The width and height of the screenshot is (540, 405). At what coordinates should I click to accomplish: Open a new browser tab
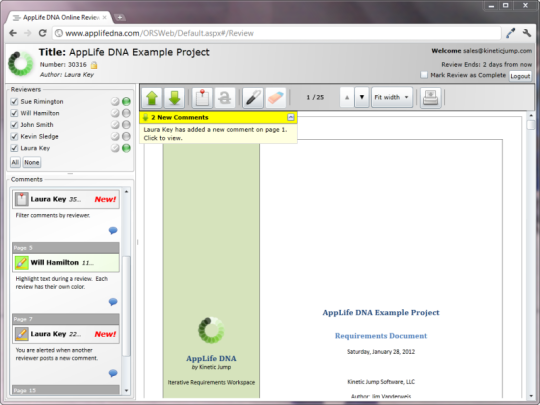click(120, 18)
